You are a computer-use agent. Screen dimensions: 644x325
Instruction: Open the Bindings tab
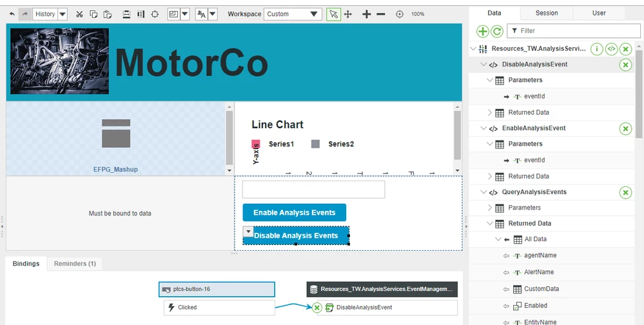coord(26,263)
